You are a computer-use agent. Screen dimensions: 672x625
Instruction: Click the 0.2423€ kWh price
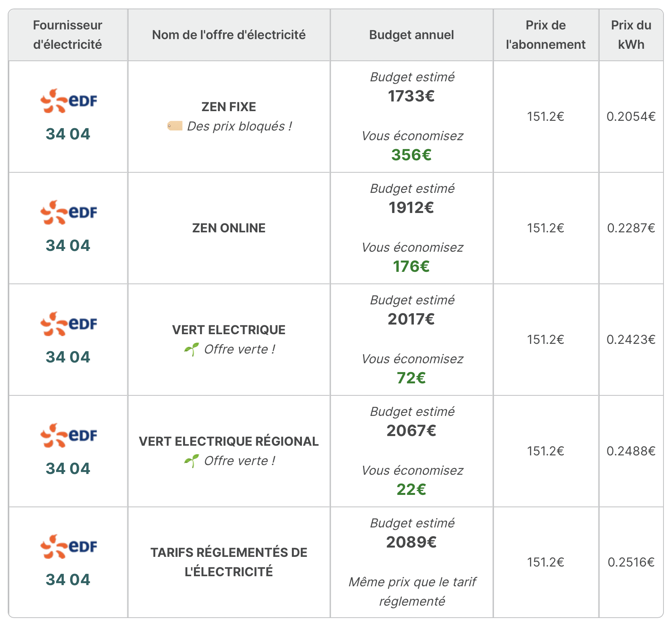[631, 340]
